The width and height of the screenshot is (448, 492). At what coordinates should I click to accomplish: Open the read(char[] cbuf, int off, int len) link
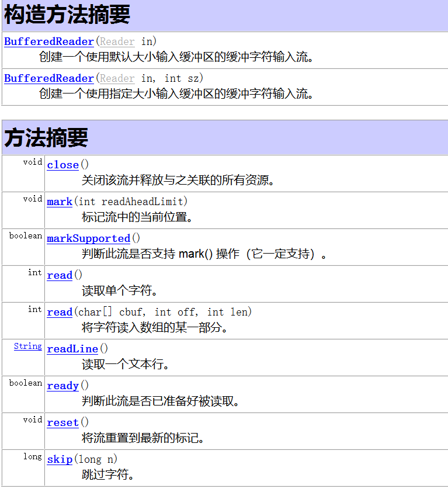(60, 312)
